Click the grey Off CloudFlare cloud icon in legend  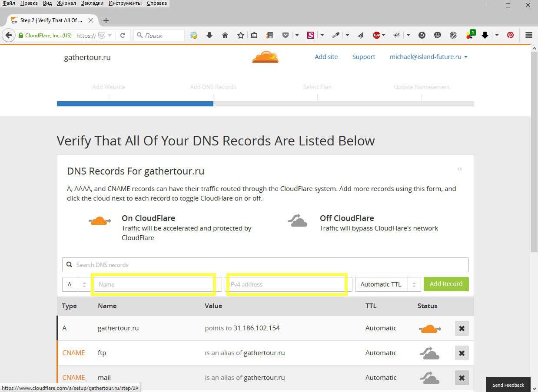tap(298, 221)
